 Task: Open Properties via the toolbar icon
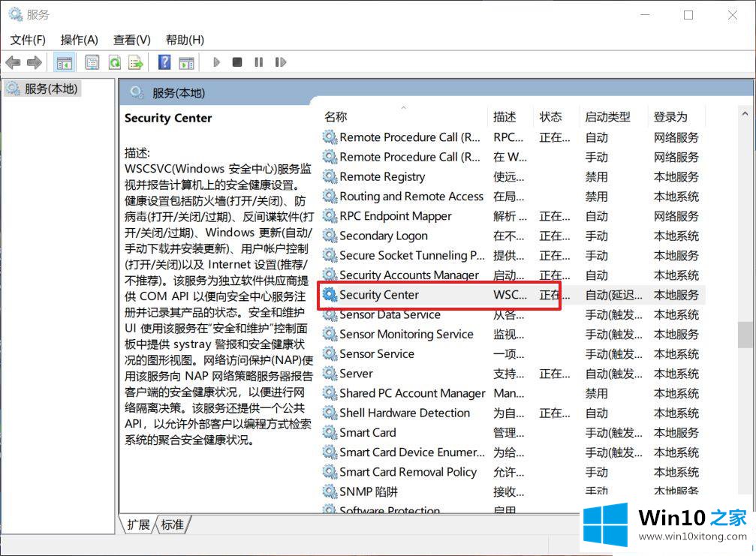[92, 62]
